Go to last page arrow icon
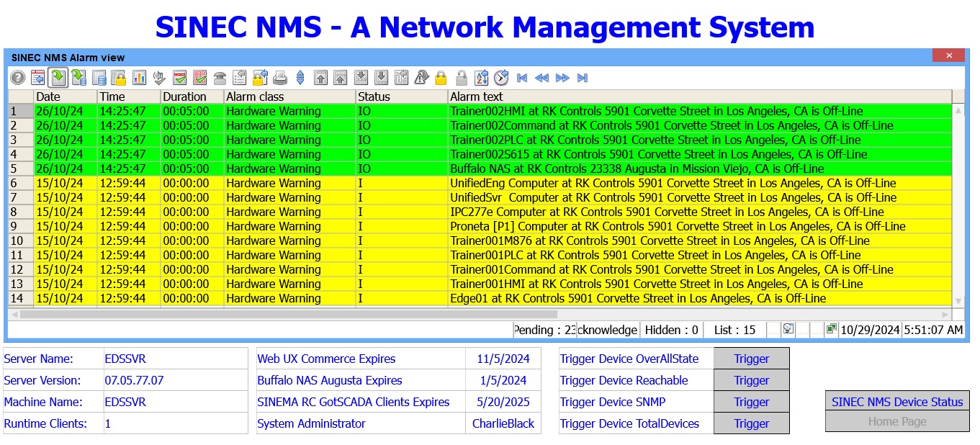The height and width of the screenshot is (445, 980). click(x=583, y=78)
